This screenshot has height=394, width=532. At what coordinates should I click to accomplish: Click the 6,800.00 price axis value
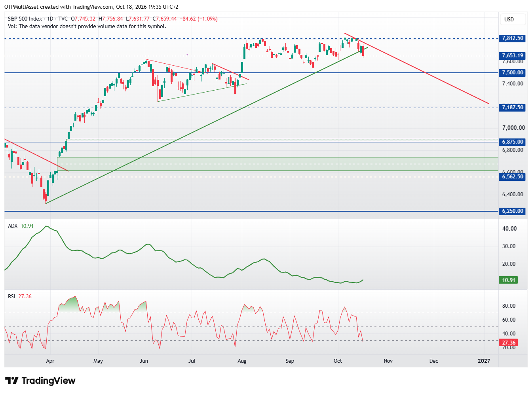(513, 150)
